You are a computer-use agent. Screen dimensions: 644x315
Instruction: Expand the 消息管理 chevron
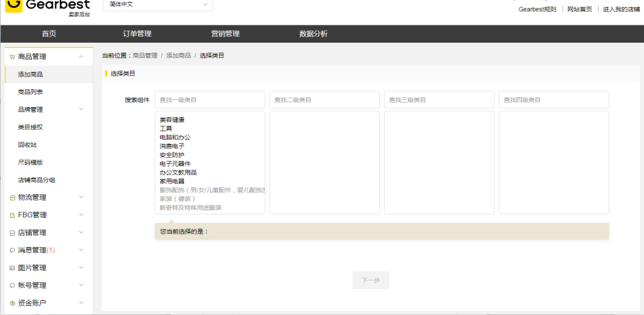click(81, 250)
